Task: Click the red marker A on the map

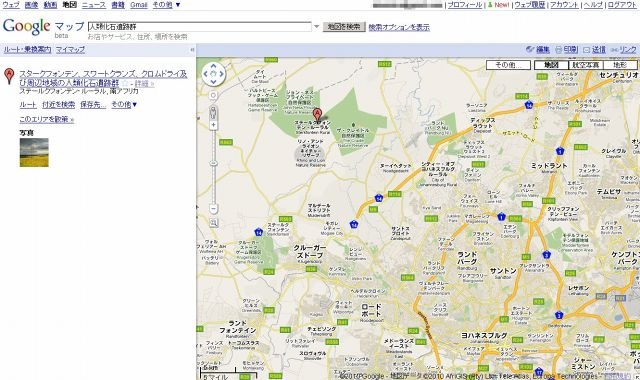Action: coord(317,115)
